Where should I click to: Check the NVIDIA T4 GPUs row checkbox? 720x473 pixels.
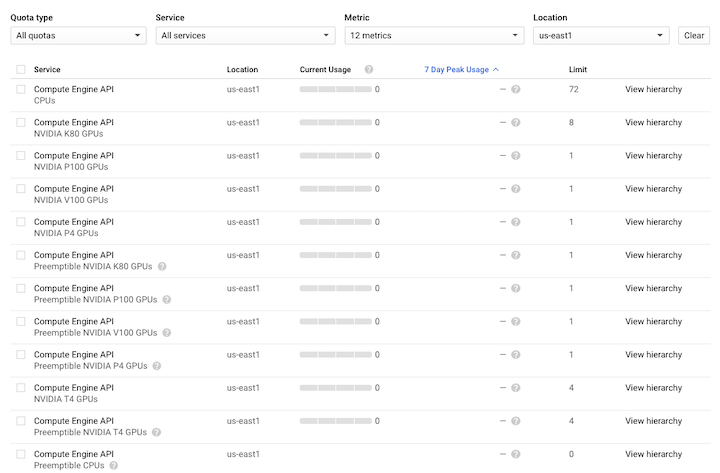point(21,388)
